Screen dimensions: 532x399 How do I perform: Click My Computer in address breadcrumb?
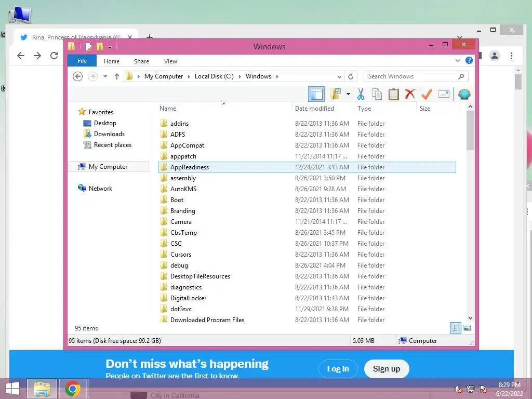164,76
